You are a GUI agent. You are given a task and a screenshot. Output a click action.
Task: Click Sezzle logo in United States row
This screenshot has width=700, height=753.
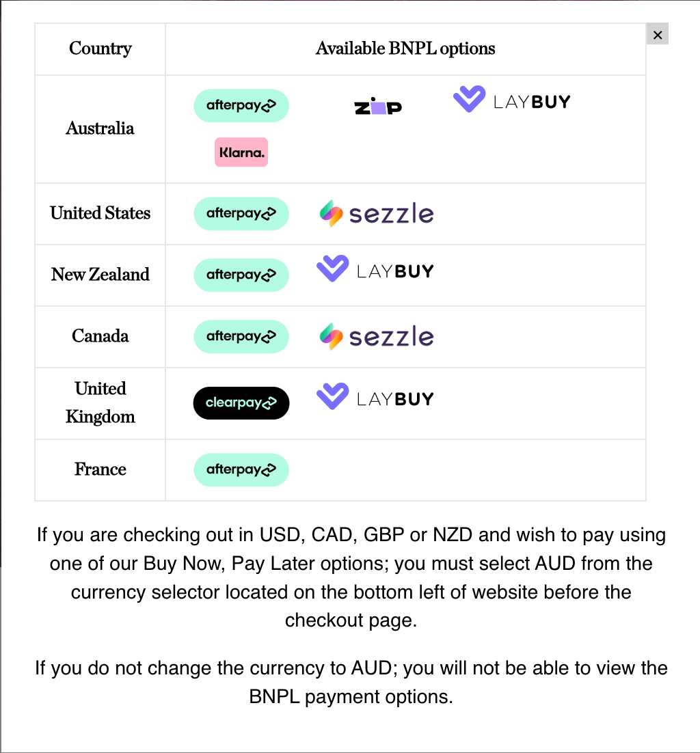pos(377,214)
